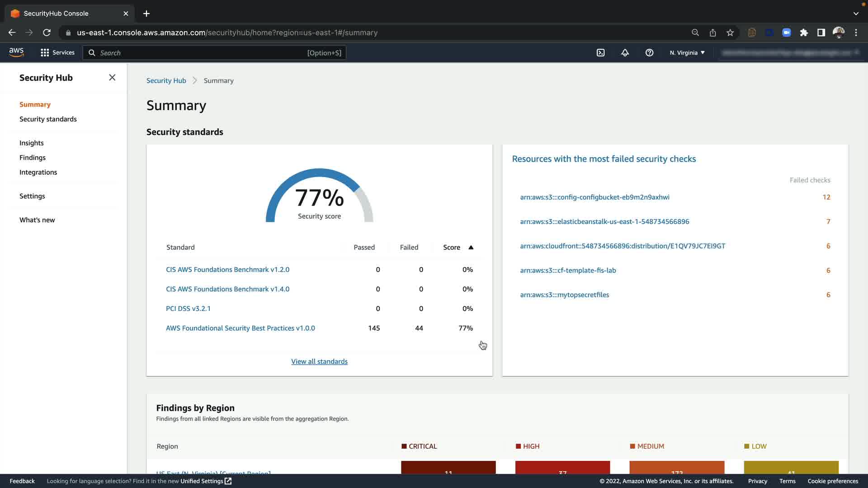This screenshot has height=488, width=868.
Task: Open the arn:aws:s3:::mytopsecretfiles resource link
Action: 564,295
